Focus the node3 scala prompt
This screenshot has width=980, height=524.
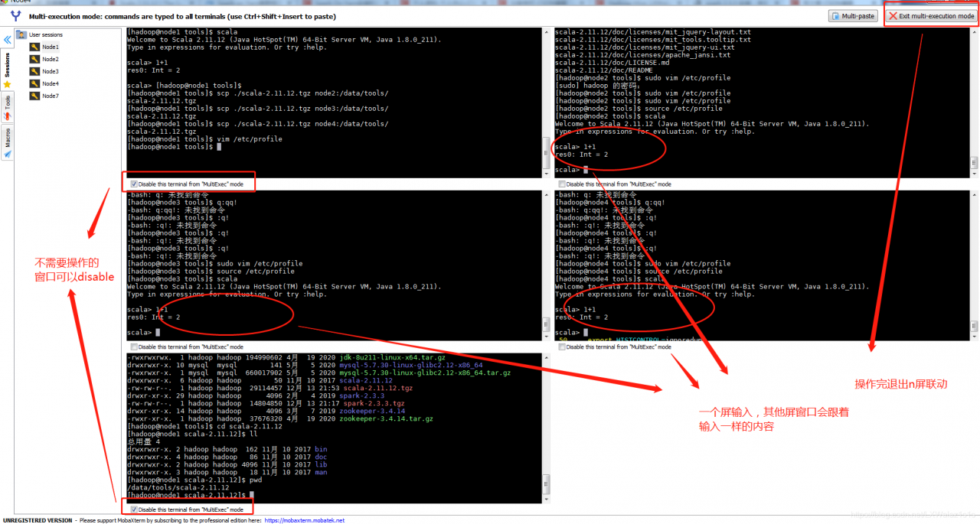144,333
